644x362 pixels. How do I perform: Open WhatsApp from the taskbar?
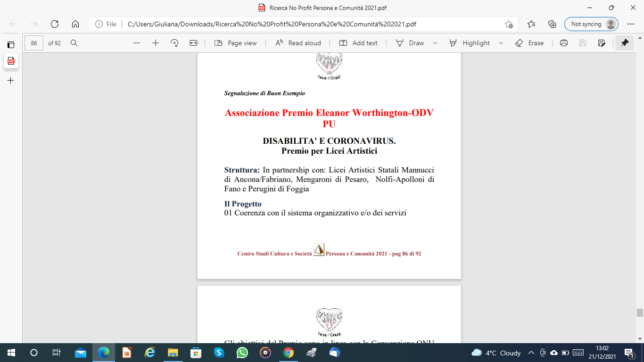tap(242, 353)
